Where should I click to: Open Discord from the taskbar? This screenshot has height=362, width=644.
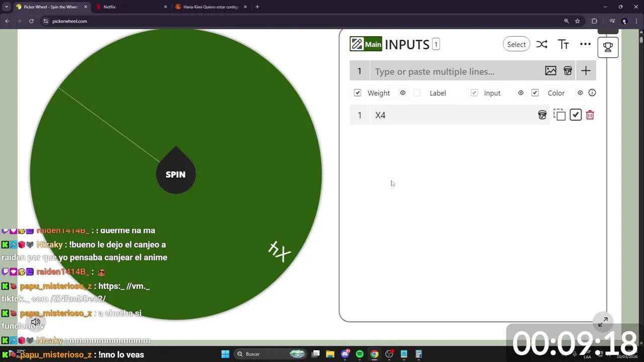coord(345,354)
